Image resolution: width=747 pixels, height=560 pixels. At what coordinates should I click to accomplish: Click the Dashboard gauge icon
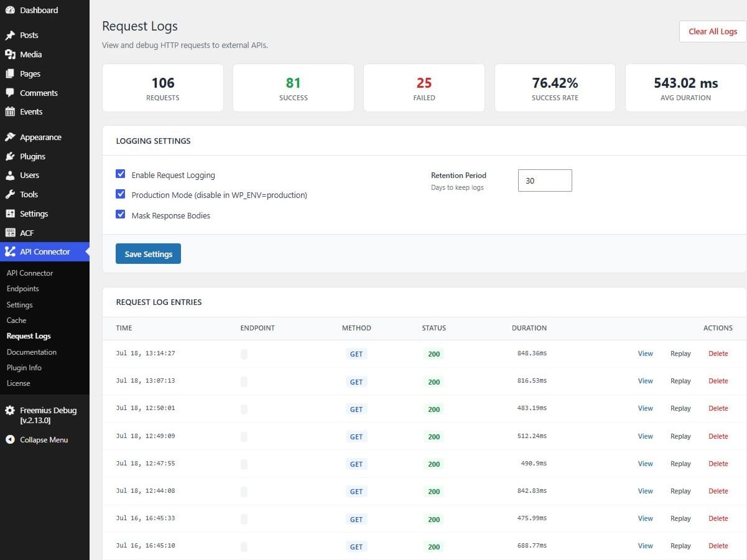pyautogui.click(x=10, y=10)
